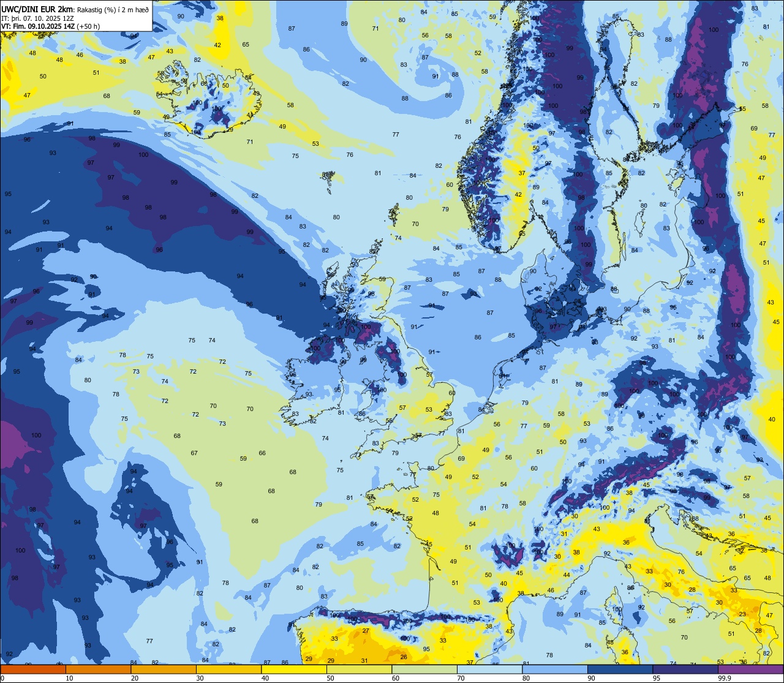Click the 50–60 legend color segment
The width and height of the screenshot is (784, 683).
359,669
